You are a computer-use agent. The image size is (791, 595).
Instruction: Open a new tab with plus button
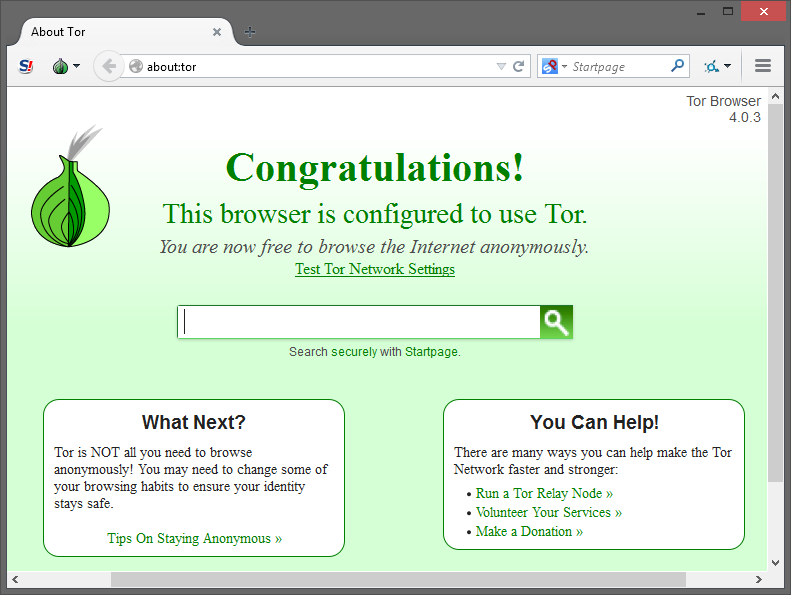[x=250, y=32]
